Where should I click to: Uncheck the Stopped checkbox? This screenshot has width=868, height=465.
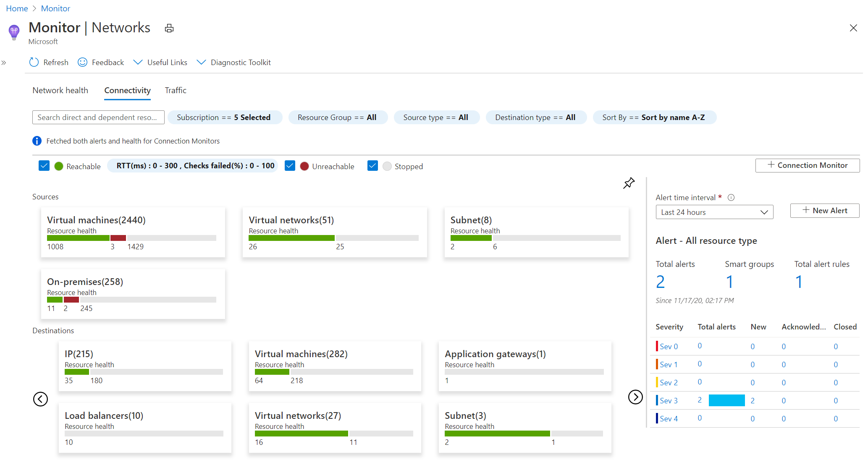pos(372,166)
